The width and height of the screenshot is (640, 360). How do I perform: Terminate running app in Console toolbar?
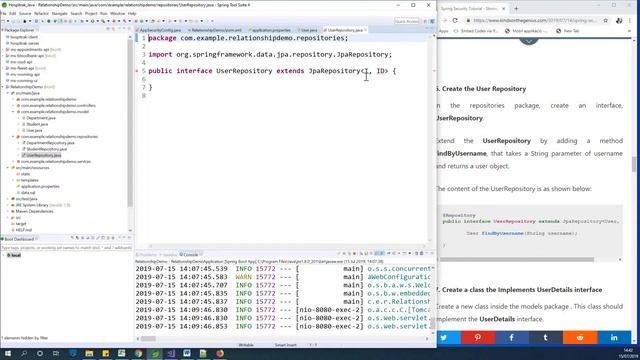[x=354, y=253]
